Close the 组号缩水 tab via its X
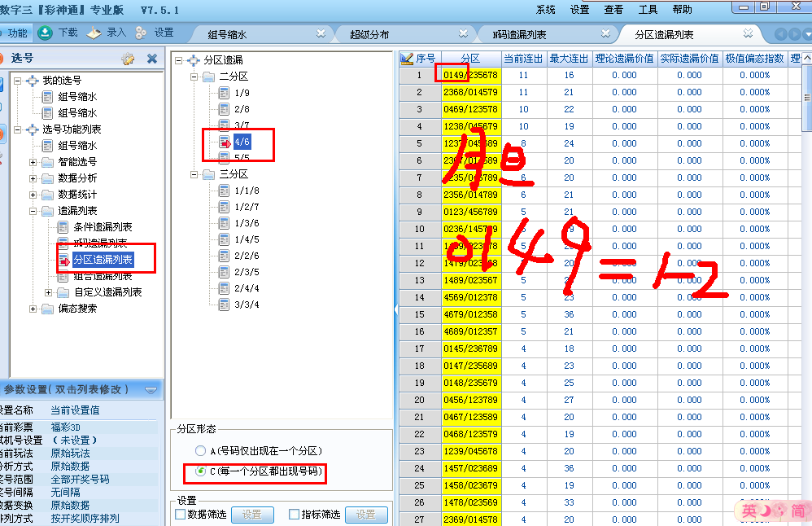Image resolution: width=812 pixels, height=526 pixels. pyautogui.click(x=321, y=33)
